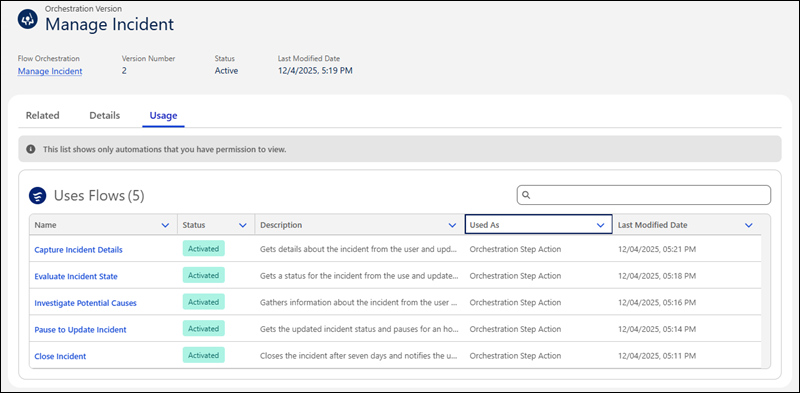The height and width of the screenshot is (393, 800).
Task: Click description starting 'Gets the updated incident status'
Action: [359, 329]
